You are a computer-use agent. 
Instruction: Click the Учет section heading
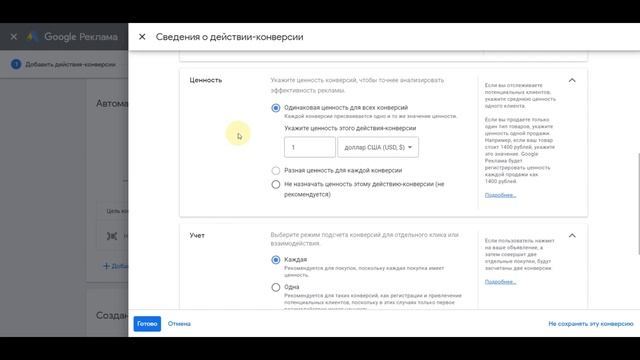tap(197, 236)
